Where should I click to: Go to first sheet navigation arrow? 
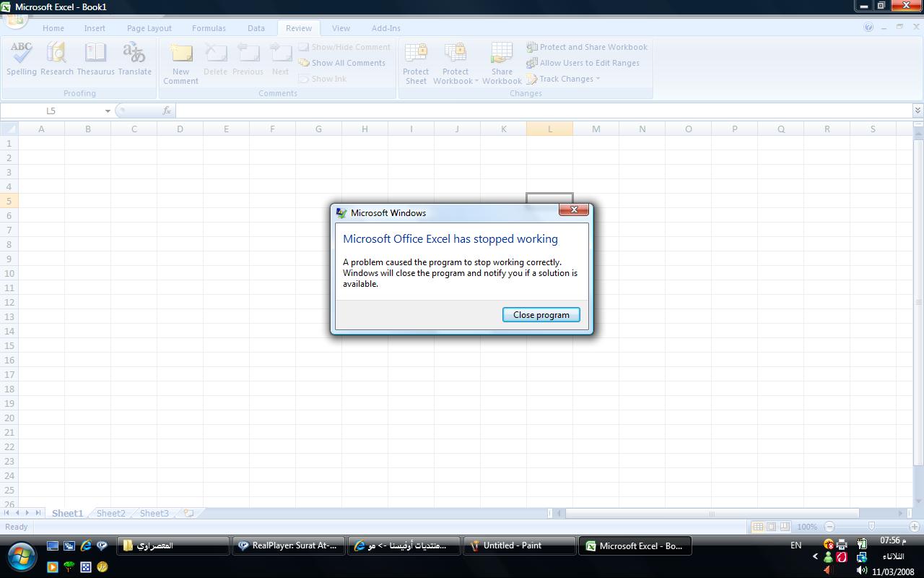(x=7, y=513)
